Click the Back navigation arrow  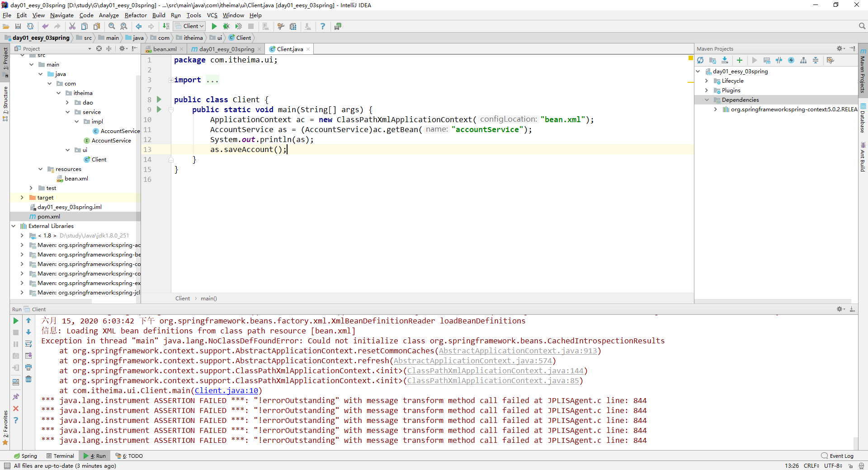click(139, 26)
